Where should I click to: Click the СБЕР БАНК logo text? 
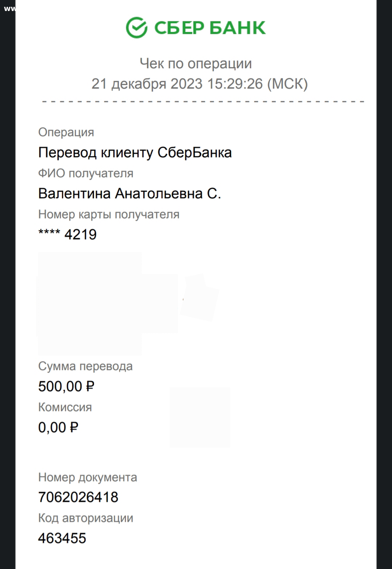(x=210, y=28)
